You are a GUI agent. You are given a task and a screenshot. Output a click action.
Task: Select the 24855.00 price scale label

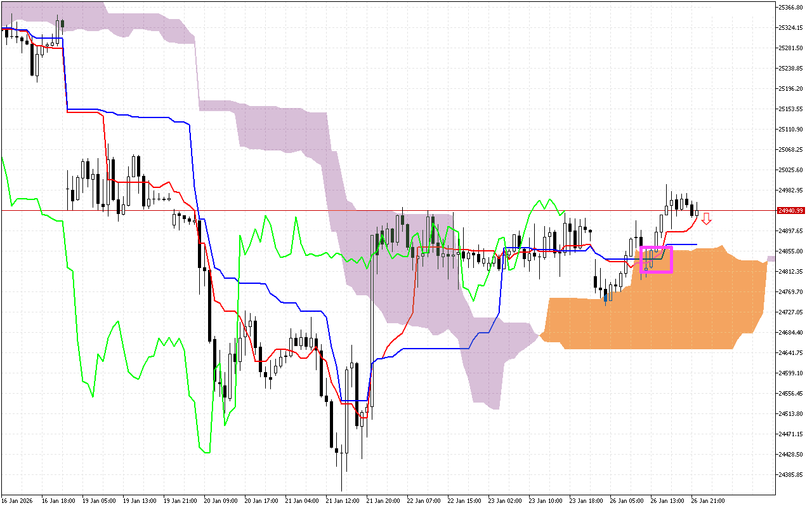791,251
